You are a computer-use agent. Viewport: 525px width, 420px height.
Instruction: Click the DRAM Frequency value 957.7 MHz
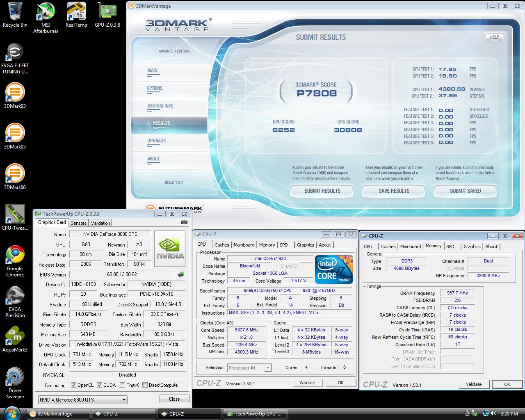tap(458, 293)
